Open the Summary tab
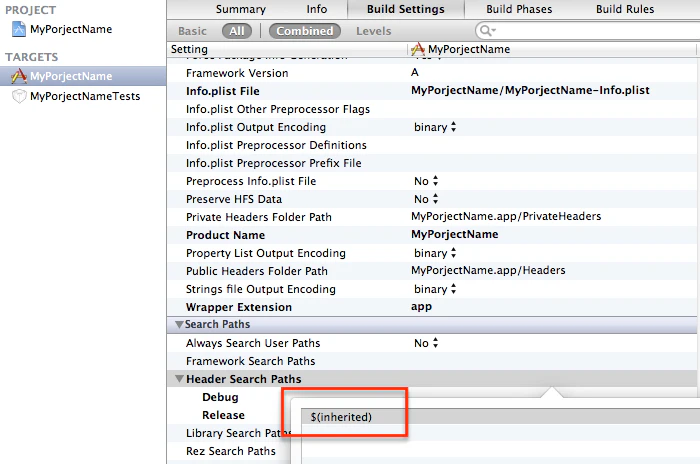 [241, 9]
